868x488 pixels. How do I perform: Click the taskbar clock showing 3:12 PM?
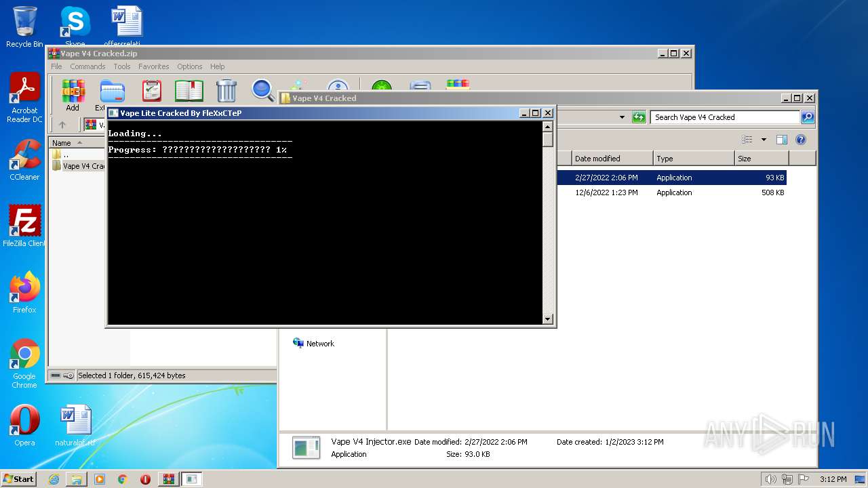[x=833, y=479]
